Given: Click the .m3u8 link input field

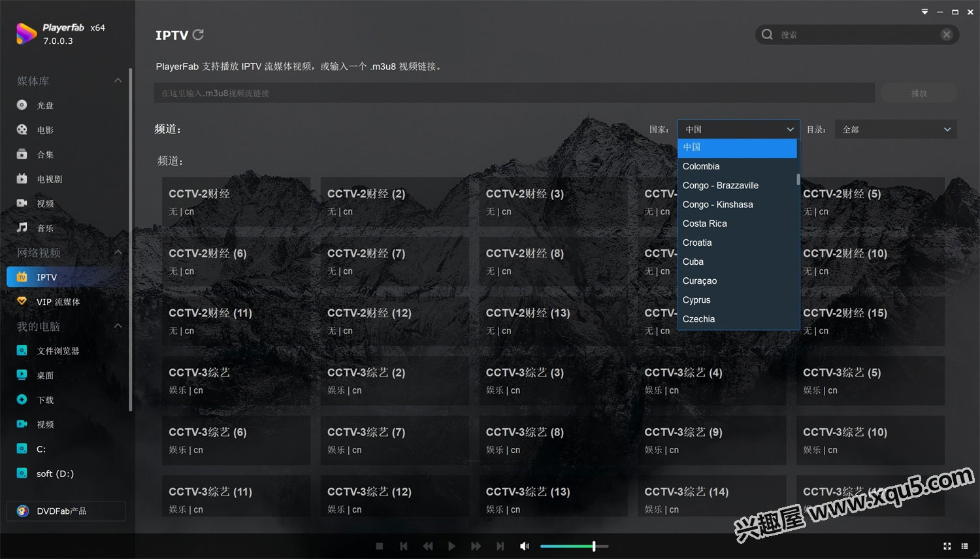Looking at the screenshot, I should pos(514,93).
